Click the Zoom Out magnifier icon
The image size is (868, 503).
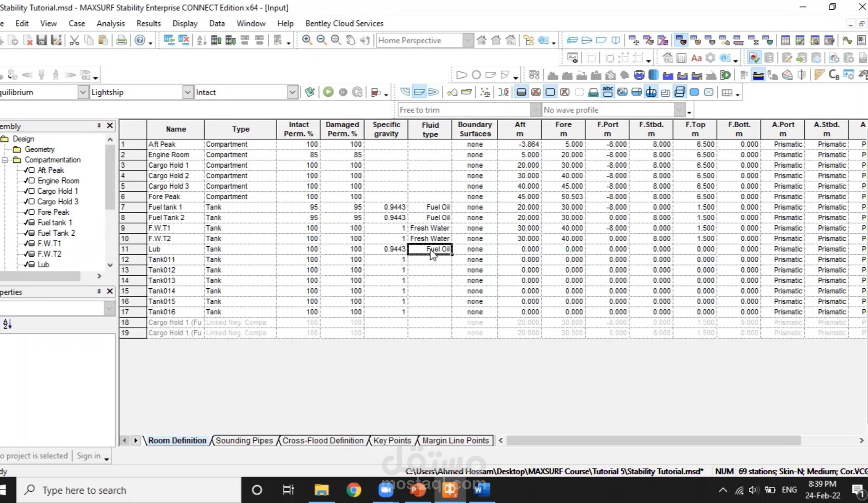pyautogui.click(x=321, y=41)
